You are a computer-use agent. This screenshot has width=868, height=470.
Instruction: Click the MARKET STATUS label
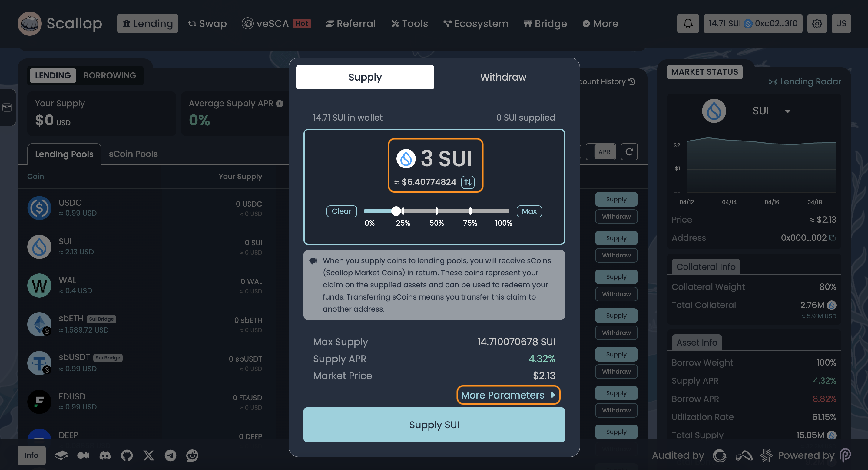point(704,72)
